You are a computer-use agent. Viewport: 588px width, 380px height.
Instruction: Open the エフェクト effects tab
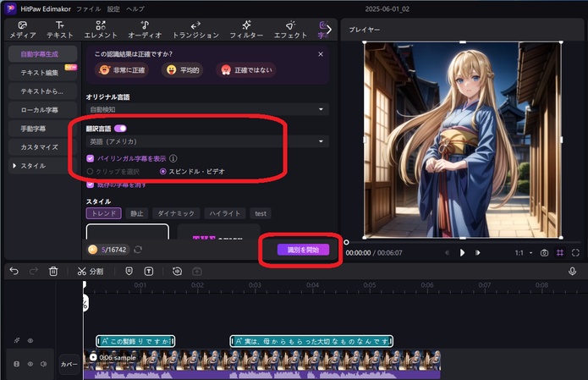[x=290, y=30]
